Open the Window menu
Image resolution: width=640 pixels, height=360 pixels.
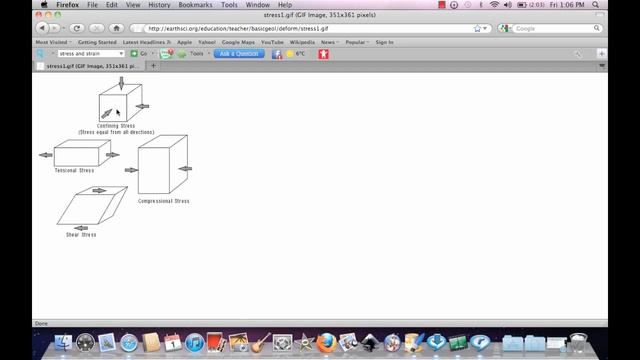pyautogui.click(x=258, y=5)
